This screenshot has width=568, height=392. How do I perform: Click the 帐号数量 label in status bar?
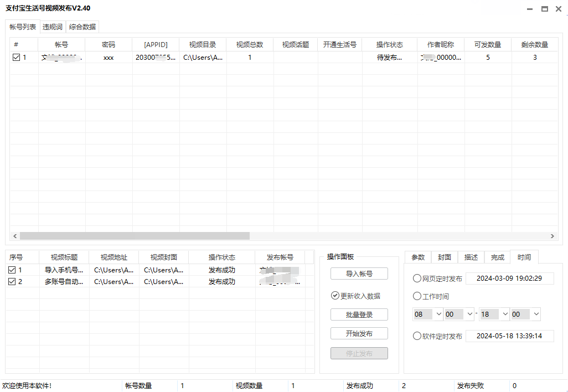[x=138, y=386]
